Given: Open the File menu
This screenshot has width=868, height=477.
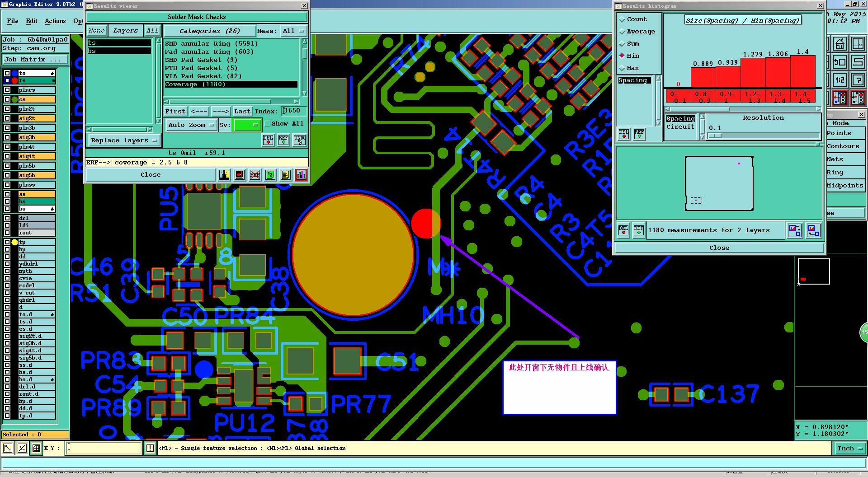Looking at the screenshot, I should click(x=13, y=21).
